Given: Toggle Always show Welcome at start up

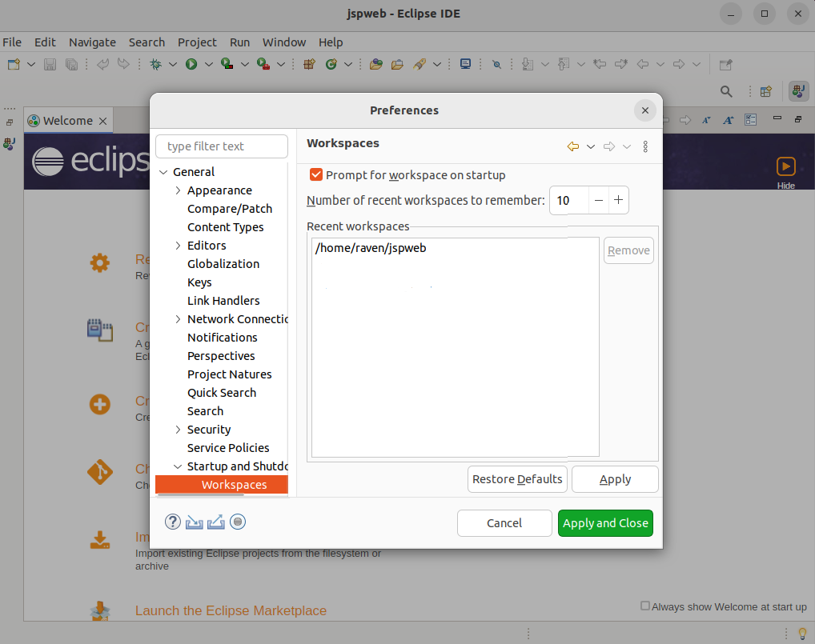Looking at the screenshot, I should (x=645, y=606).
